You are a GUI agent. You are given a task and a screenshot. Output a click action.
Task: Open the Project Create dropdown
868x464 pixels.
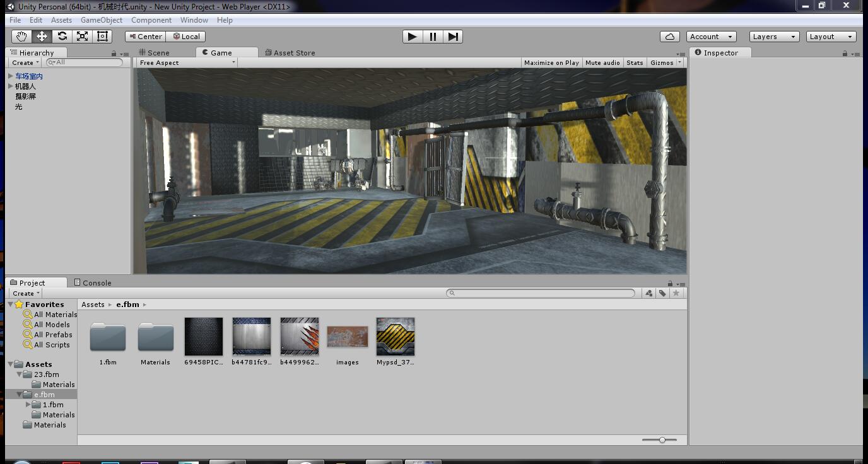(x=26, y=293)
